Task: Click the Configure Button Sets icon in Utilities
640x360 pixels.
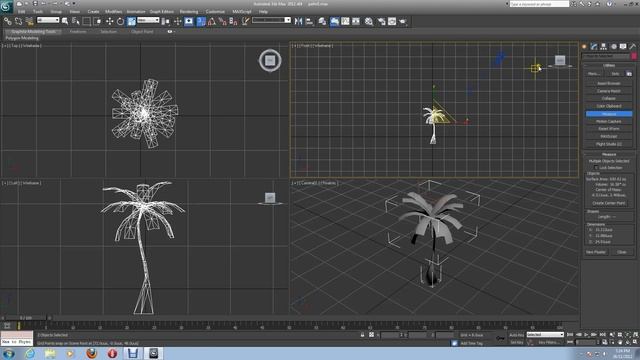Action: point(629,73)
